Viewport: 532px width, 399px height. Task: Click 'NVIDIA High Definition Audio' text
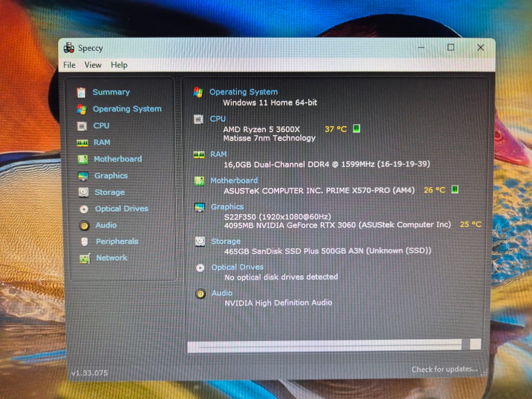pos(279,303)
